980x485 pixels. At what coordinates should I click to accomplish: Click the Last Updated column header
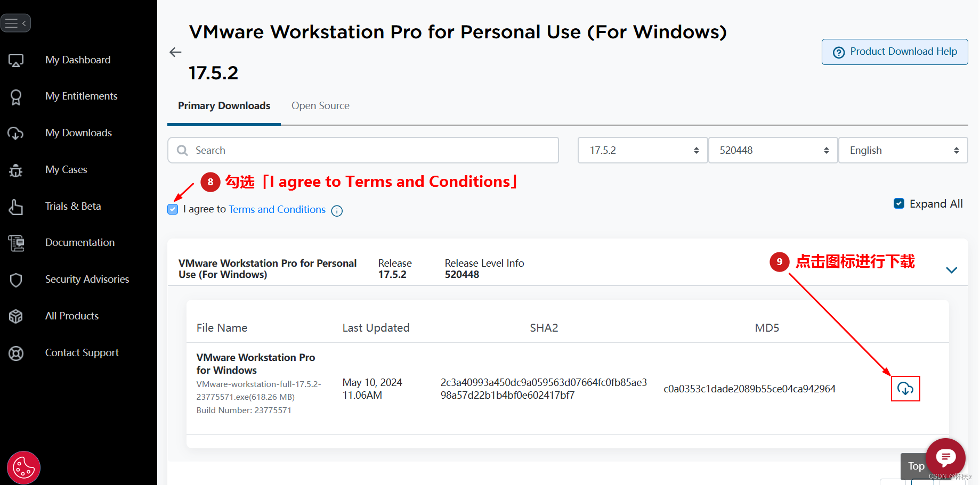click(376, 327)
